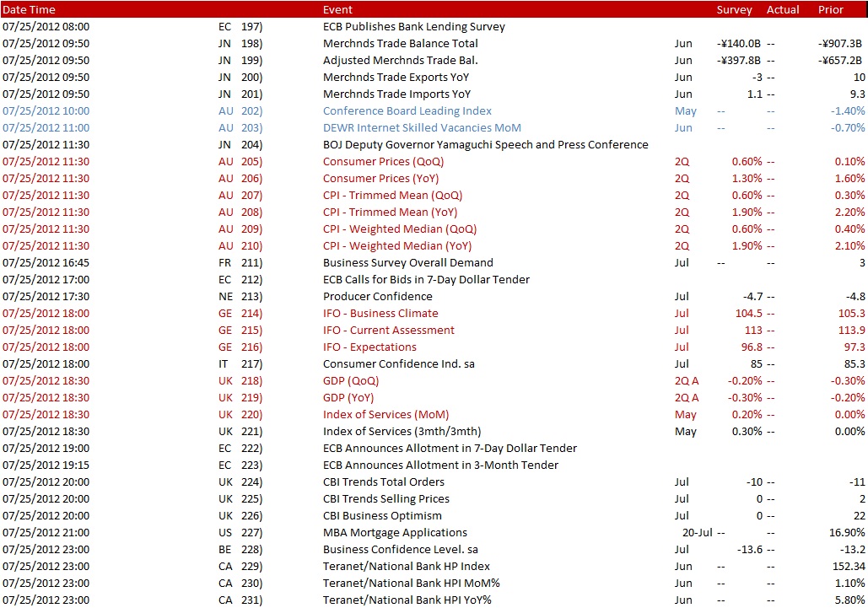Image resolution: width=868 pixels, height=608 pixels.
Task: Click the Survey column header
Action: pyautogui.click(x=734, y=9)
